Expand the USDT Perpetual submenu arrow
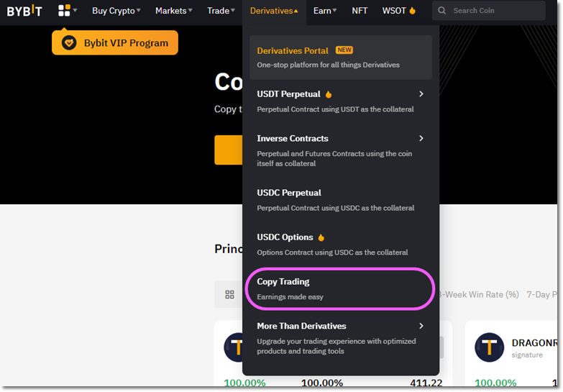This screenshot has height=392, width=563. coord(421,94)
